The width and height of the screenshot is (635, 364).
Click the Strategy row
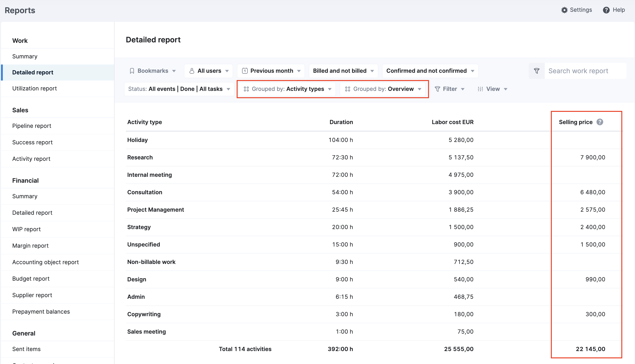(374, 227)
